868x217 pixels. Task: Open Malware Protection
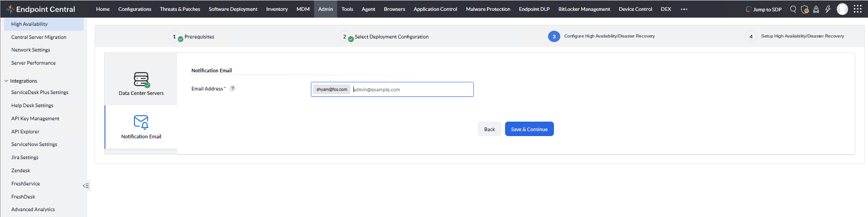tap(488, 9)
